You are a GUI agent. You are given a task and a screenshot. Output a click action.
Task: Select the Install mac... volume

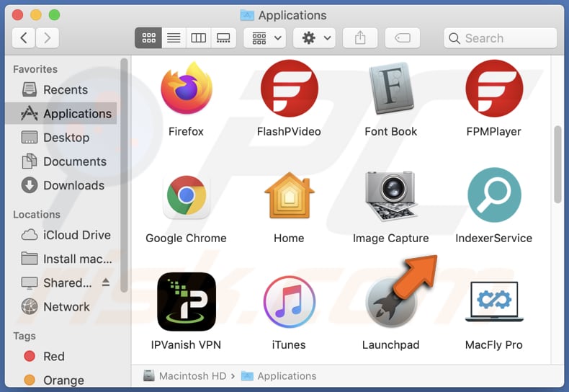click(x=61, y=259)
